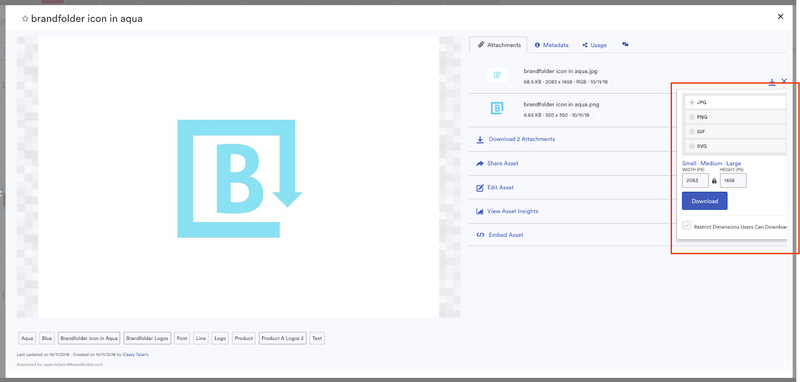Open the Casey Talaric author link
This screenshot has width=800, height=382.
(136, 354)
